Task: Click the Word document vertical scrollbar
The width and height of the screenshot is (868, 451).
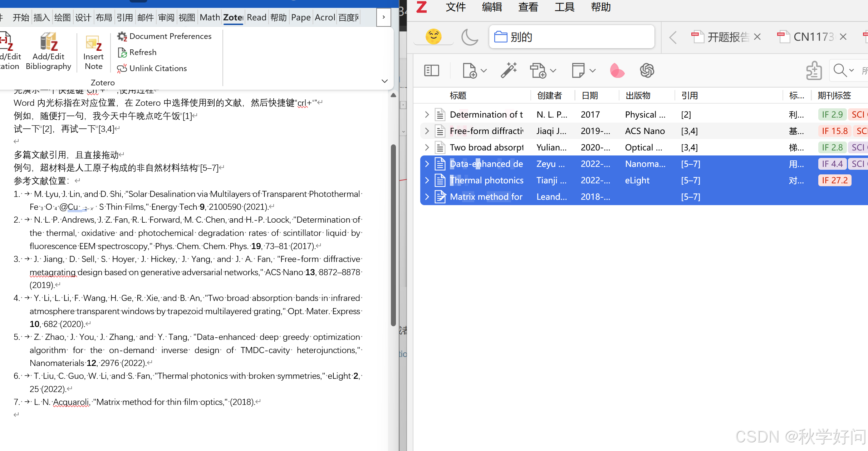Action: point(393,234)
